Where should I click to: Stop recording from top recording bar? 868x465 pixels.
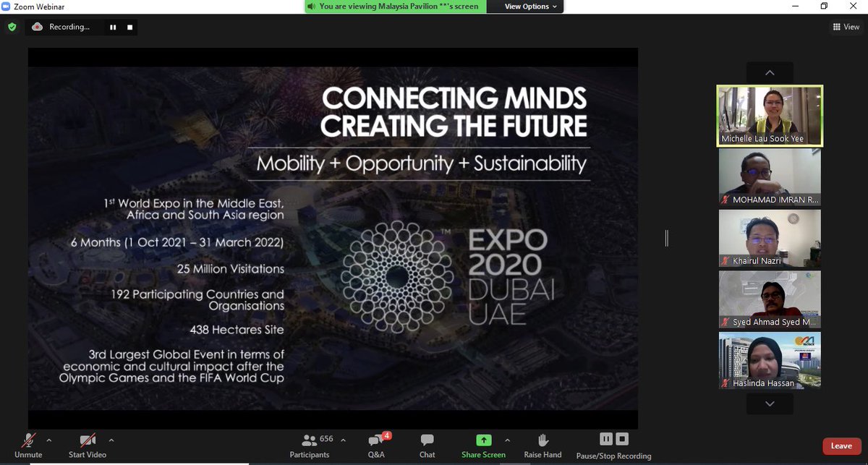click(129, 27)
